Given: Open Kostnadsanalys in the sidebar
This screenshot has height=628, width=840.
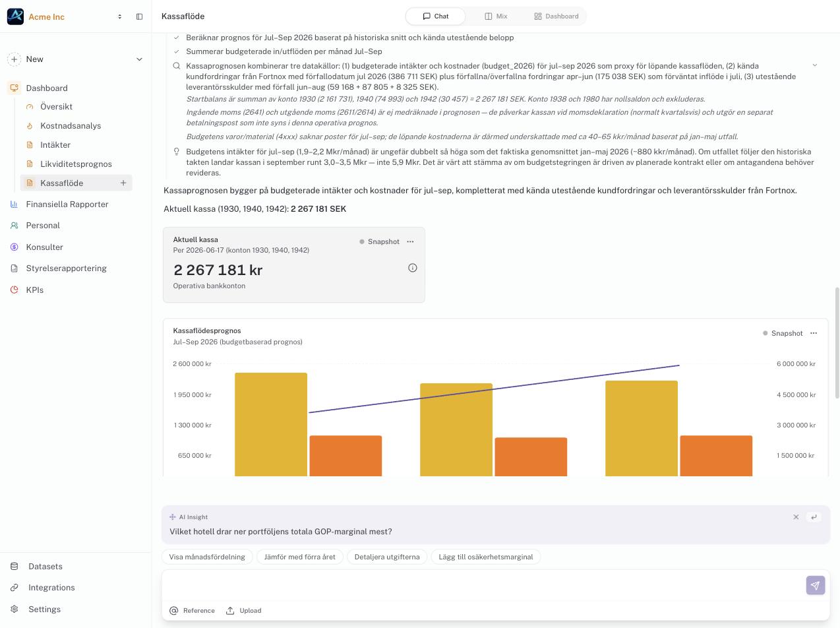Looking at the screenshot, I should [71, 125].
